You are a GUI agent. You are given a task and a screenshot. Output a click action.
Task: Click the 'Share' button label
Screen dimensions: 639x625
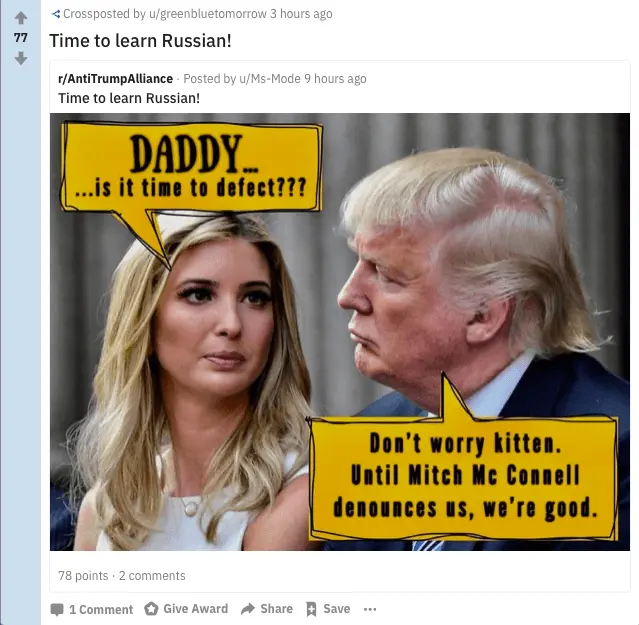click(276, 609)
